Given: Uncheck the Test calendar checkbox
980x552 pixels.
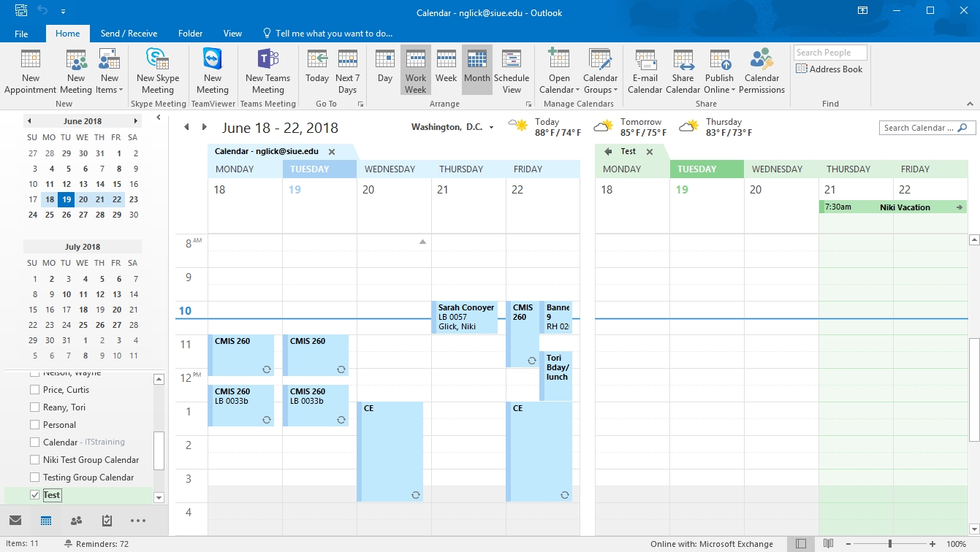Looking at the screenshot, I should [34, 495].
